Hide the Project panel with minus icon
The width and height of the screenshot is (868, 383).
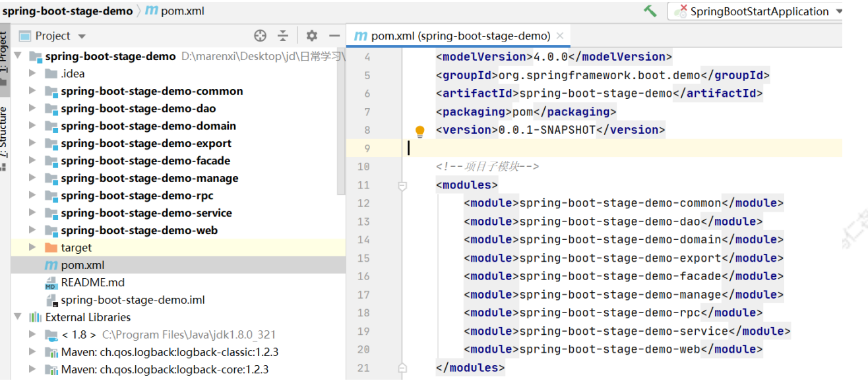[x=334, y=36]
